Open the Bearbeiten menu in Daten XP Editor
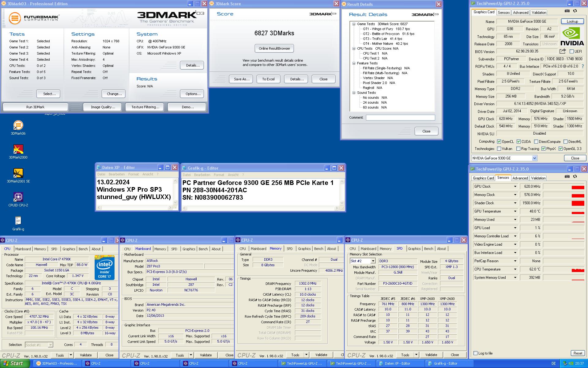 coord(116,174)
